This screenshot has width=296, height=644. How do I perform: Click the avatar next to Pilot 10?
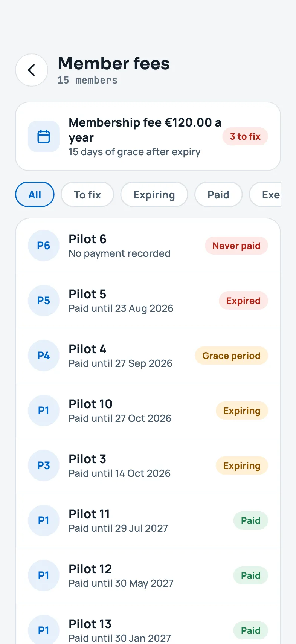tap(44, 411)
